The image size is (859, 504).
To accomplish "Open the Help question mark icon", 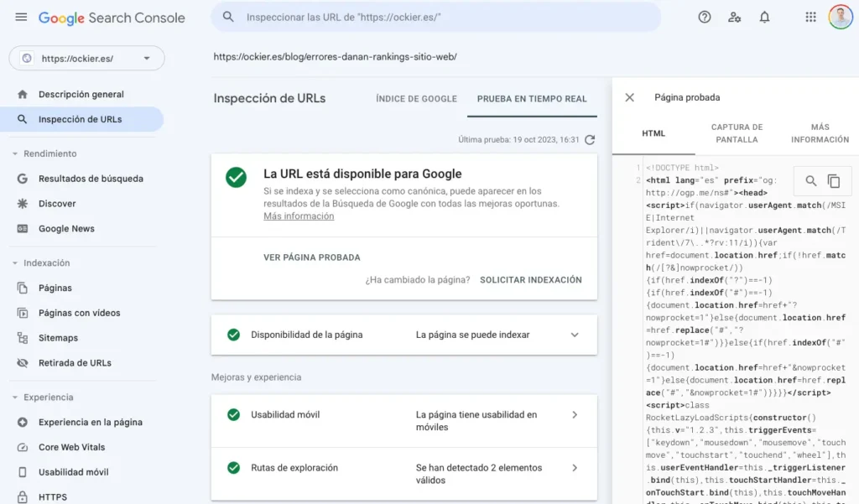I will (x=705, y=17).
